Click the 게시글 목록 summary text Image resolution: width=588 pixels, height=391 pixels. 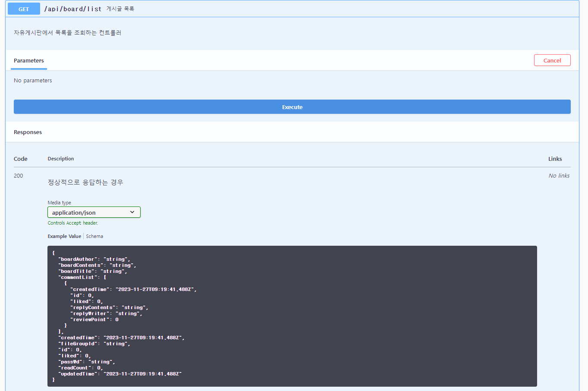click(120, 9)
